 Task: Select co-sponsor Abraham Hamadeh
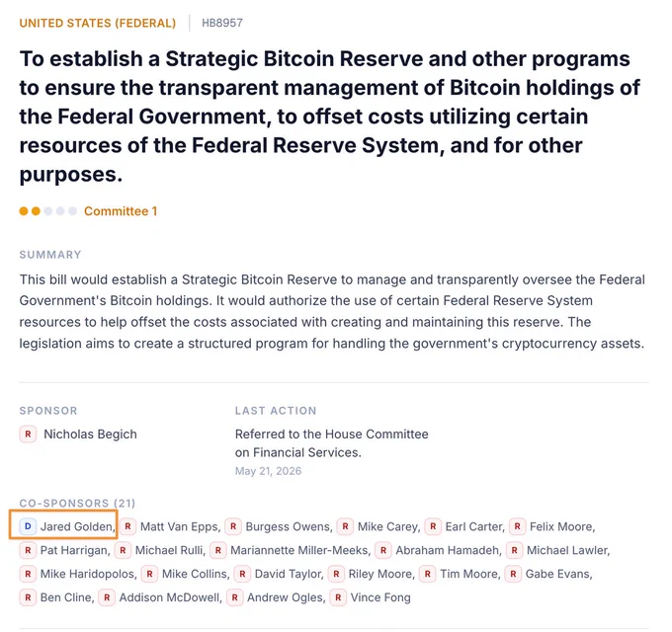click(448, 550)
